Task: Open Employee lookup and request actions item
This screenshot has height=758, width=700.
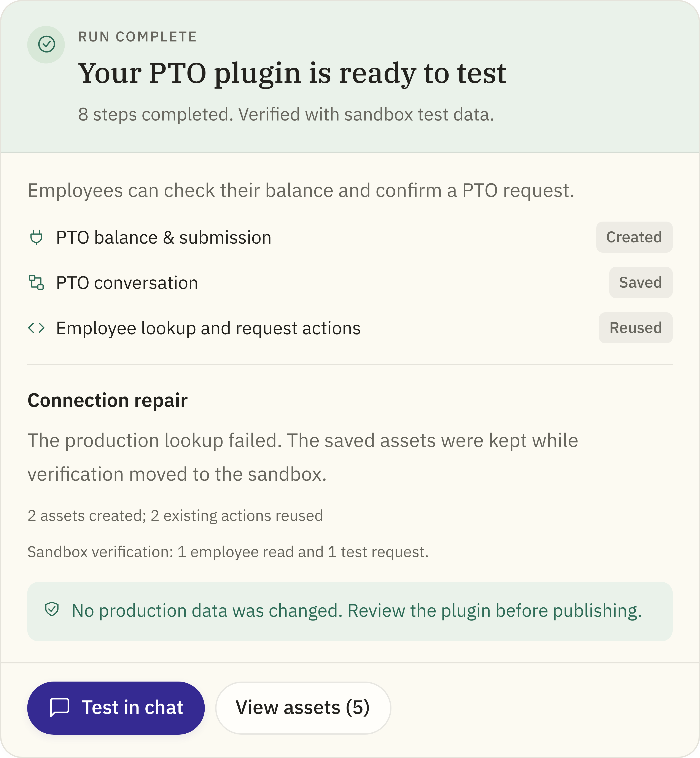Action: tap(208, 328)
